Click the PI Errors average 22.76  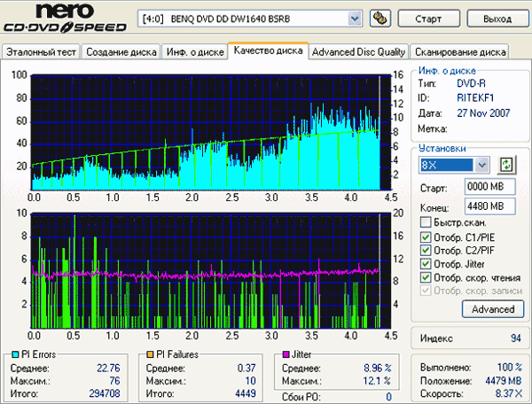pyautogui.click(x=108, y=368)
